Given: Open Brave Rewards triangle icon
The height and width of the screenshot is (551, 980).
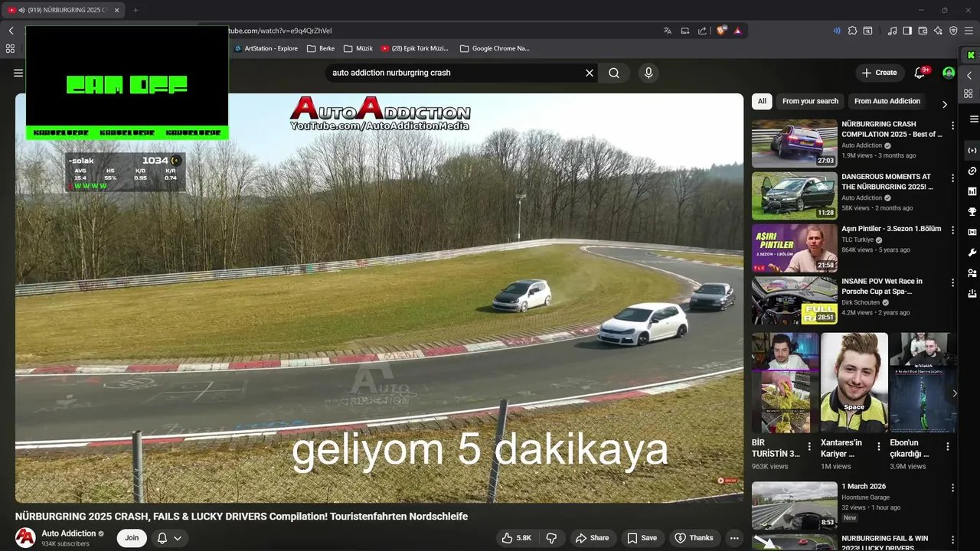Looking at the screenshot, I should coord(737,31).
